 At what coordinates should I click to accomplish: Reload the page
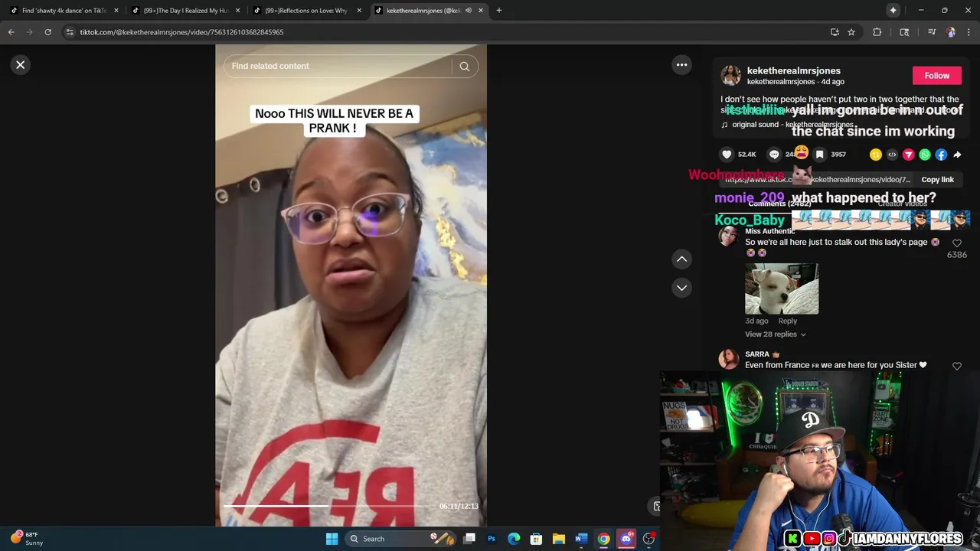click(x=47, y=32)
